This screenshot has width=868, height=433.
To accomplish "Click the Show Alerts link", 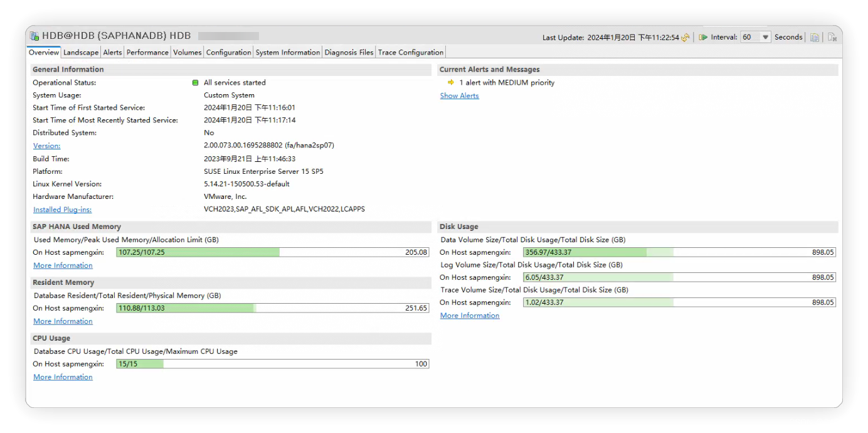I will [x=459, y=96].
